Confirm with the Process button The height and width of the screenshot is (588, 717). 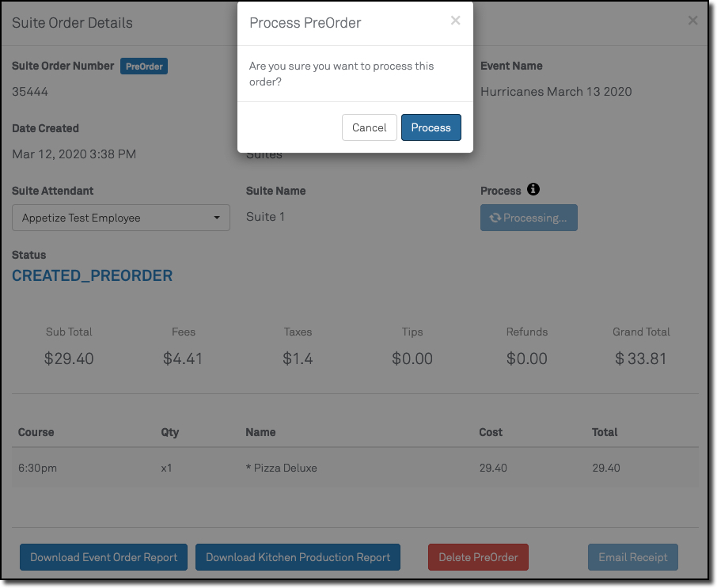coord(431,127)
